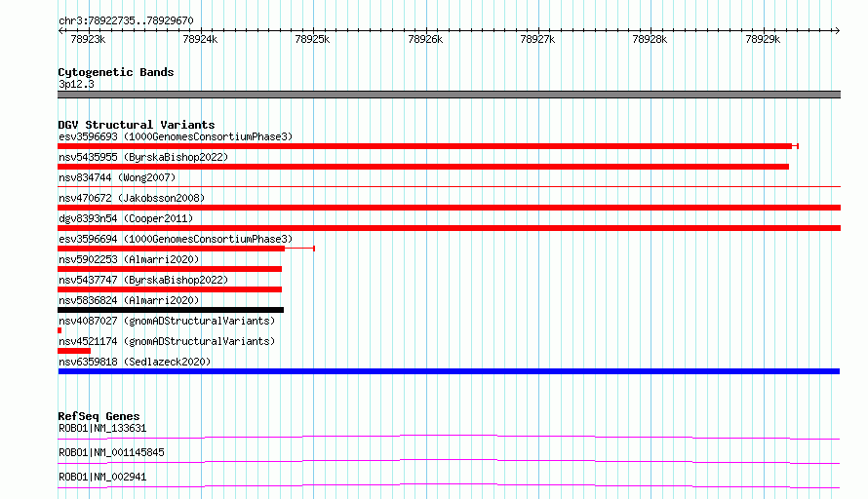Open ROBO1|NM_002941 transcript label
This screenshot has height=499, width=868.
102,477
